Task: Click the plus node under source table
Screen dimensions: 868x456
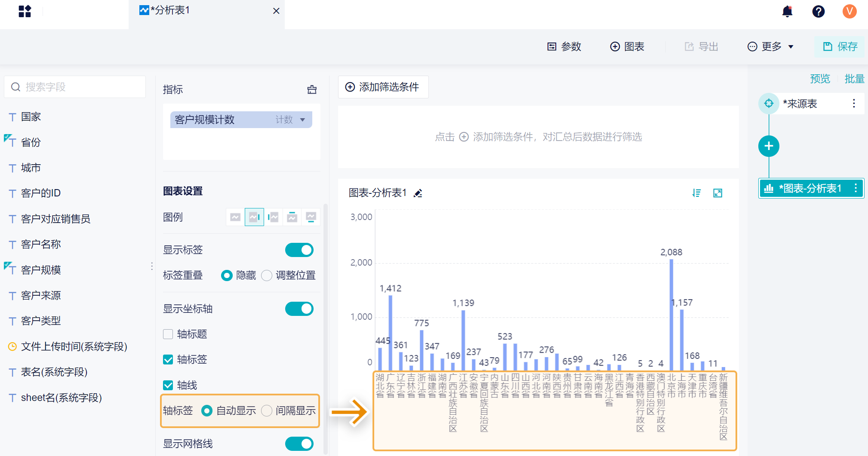Action: point(769,146)
